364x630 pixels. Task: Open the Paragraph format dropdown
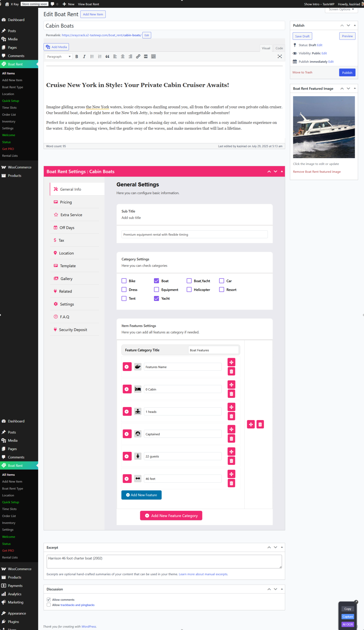click(x=59, y=57)
